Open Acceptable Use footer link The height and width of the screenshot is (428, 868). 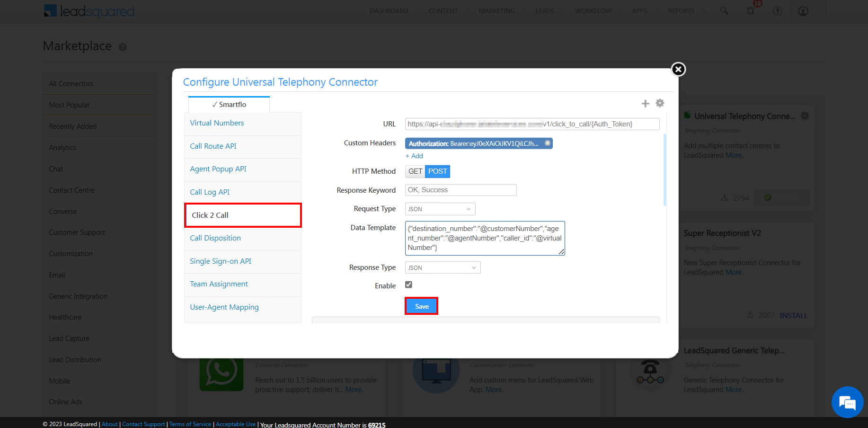[236, 424]
